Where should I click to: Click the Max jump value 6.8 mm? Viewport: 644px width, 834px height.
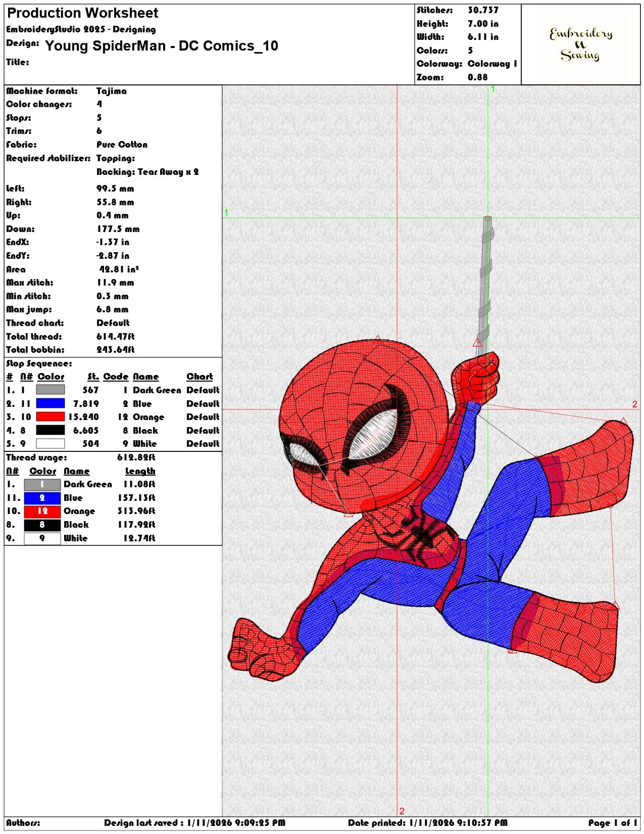(x=112, y=309)
